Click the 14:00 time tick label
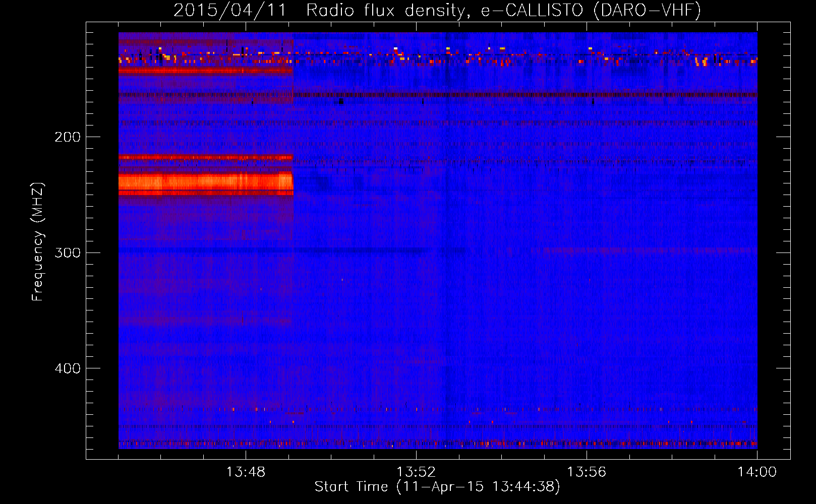Image resolution: width=816 pixels, height=504 pixels. [x=757, y=472]
